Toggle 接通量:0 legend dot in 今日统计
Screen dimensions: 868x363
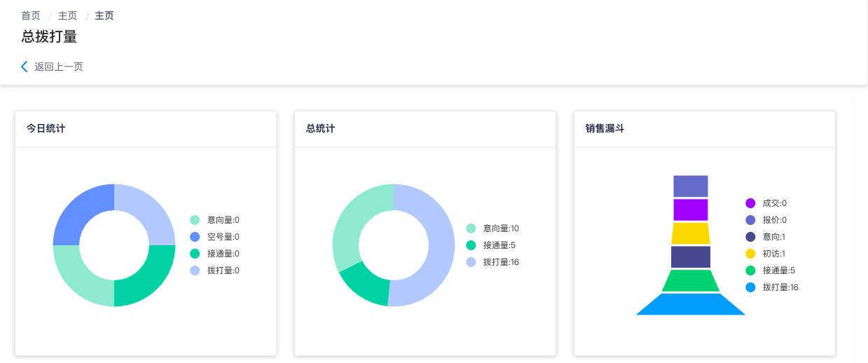coord(195,254)
